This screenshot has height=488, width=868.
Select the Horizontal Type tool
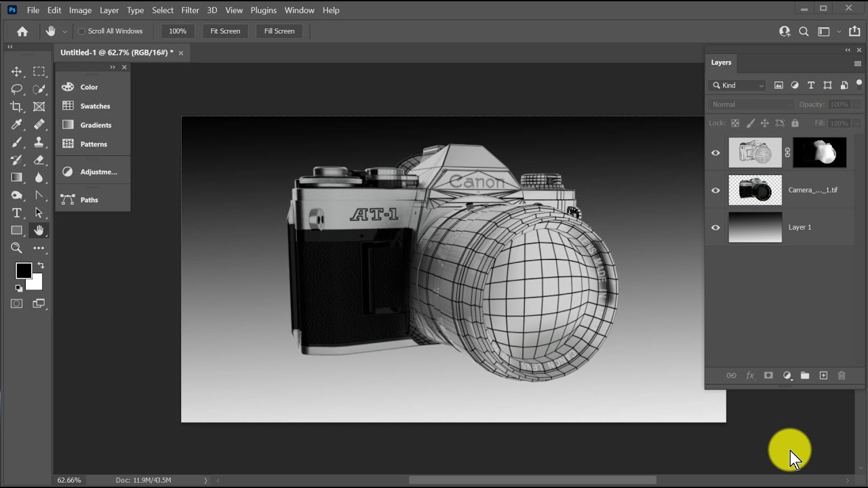17,213
